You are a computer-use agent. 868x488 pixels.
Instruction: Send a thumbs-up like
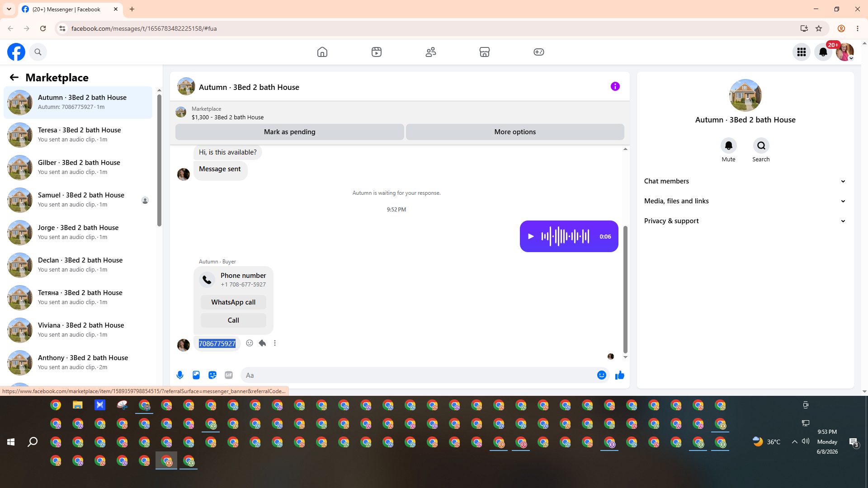coord(620,375)
